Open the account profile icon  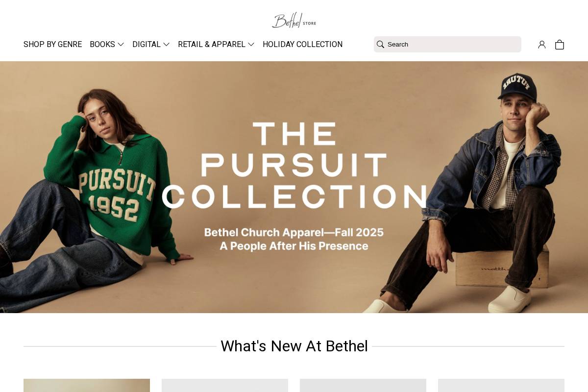coord(542,45)
